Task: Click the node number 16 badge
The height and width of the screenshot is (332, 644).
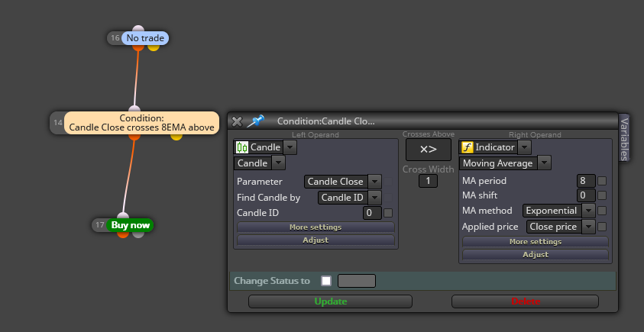Action: click(x=115, y=38)
